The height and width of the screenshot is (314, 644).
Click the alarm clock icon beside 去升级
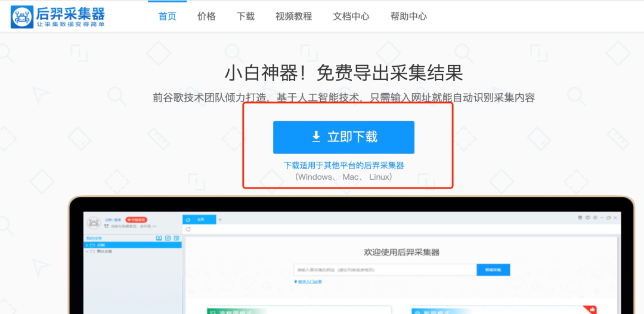pyautogui.click(x=106, y=226)
